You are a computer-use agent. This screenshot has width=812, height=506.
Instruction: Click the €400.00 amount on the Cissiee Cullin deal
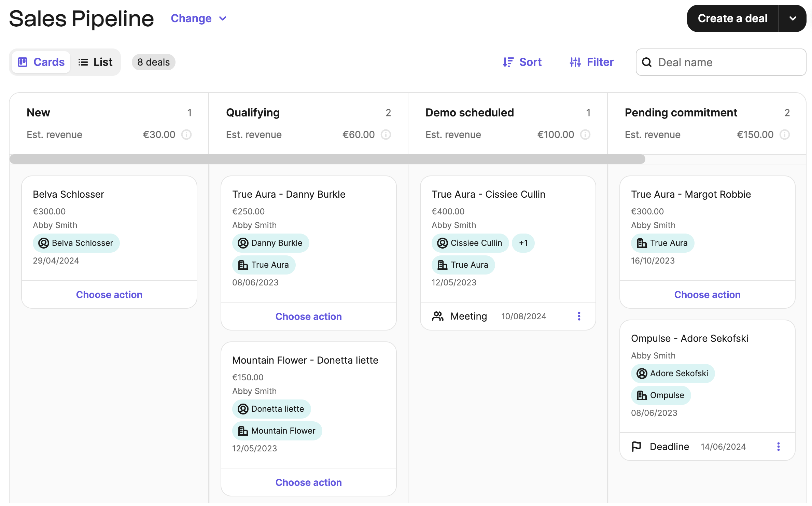click(448, 211)
